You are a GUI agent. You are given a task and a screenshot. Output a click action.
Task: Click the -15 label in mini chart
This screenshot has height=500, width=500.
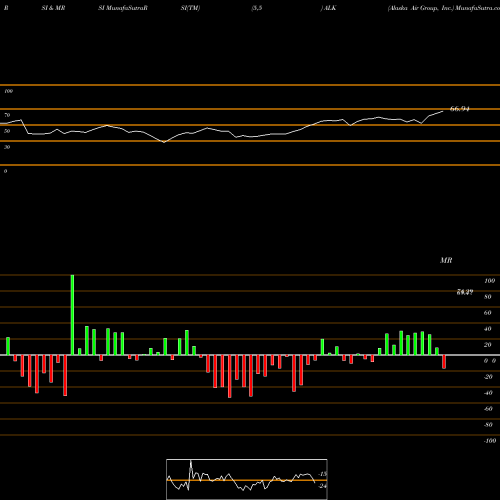tap(323, 474)
